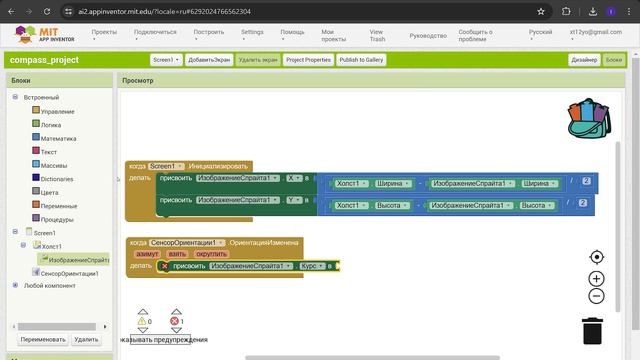
Task: Open the Помощь menu
Action: (x=292, y=35)
